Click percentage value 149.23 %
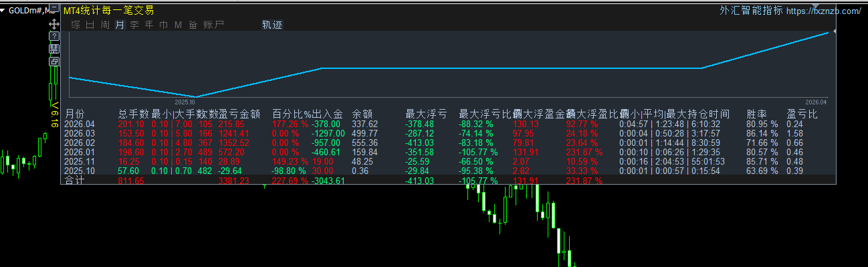The height and width of the screenshot is (267, 868). (x=290, y=161)
